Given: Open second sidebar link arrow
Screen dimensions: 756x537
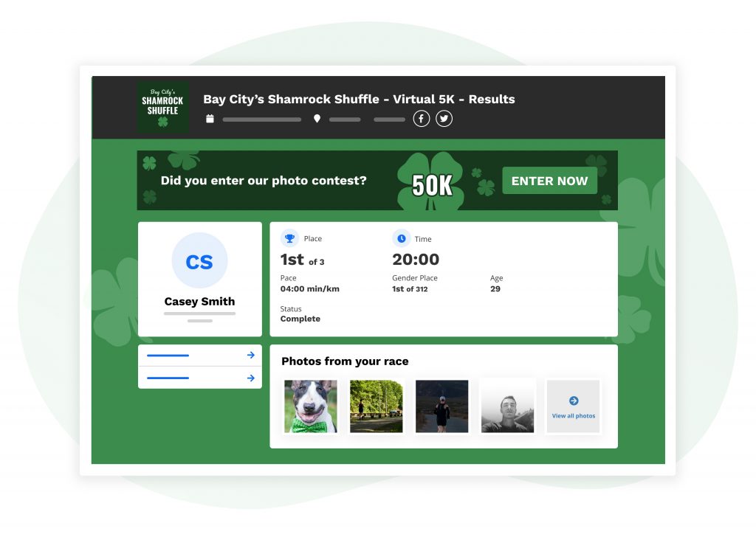Looking at the screenshot, I should pos(251,378).
